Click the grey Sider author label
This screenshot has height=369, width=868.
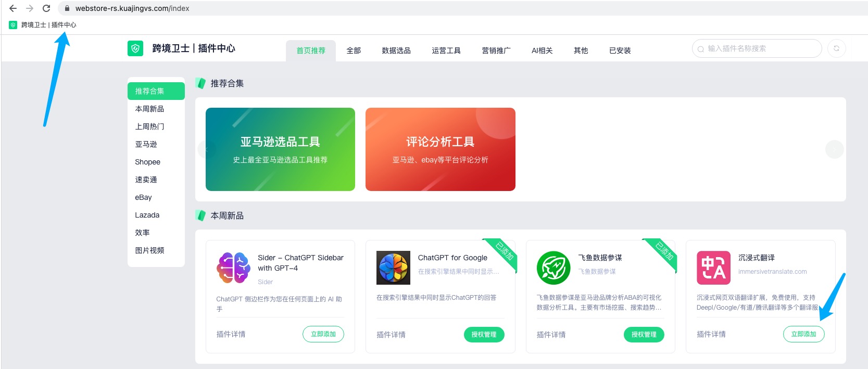pyautogui.click(x=266, y=282)
